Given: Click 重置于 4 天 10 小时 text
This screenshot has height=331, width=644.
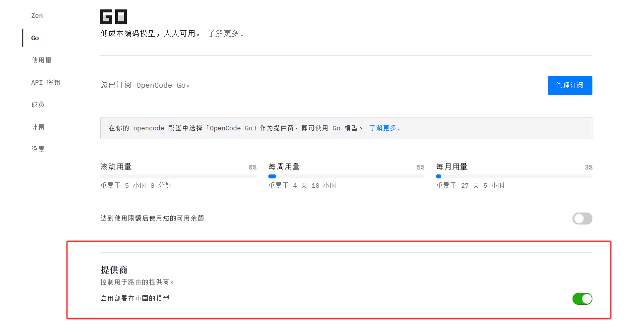Looking at the screenshot, I should pyautogui.click(x=303, y=186).
